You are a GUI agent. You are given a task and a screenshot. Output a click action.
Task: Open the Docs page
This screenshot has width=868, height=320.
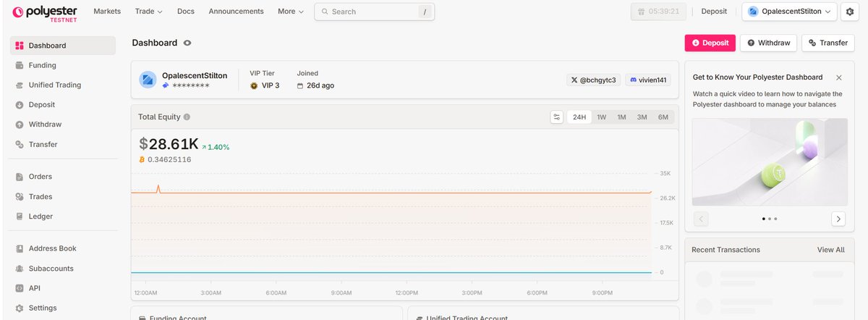point(186,12)
